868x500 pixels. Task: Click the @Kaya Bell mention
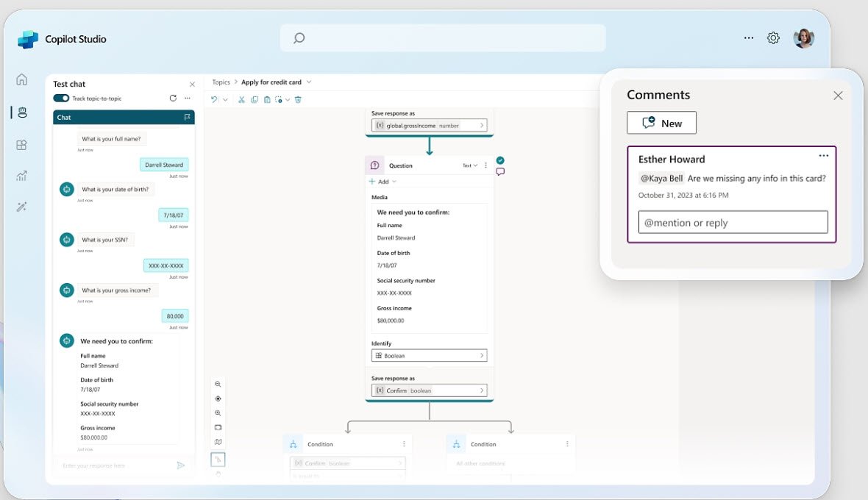(x=661, y=178)
